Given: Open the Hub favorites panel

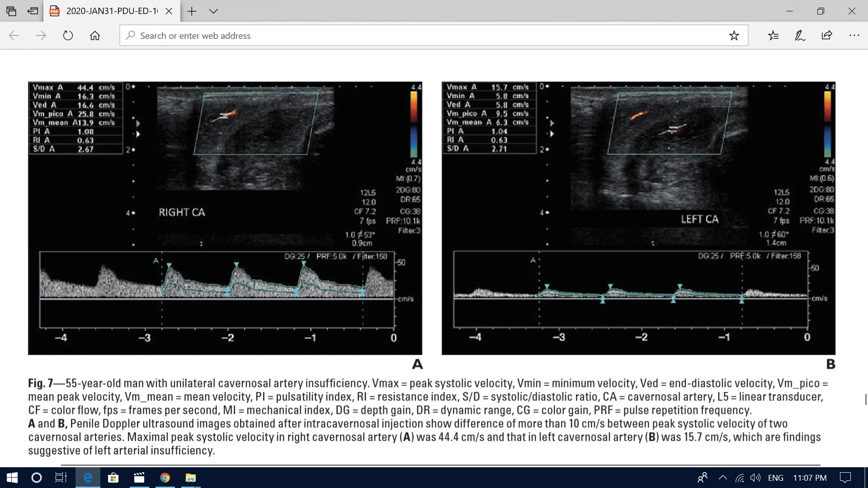Looking at the screenshot, I should (x=774, y=36).
